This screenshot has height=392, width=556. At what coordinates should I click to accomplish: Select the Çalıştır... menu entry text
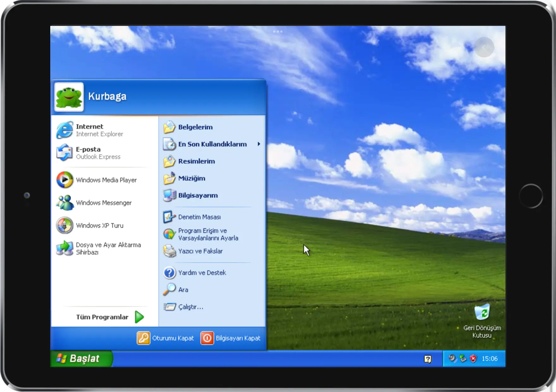click(191, 307)
